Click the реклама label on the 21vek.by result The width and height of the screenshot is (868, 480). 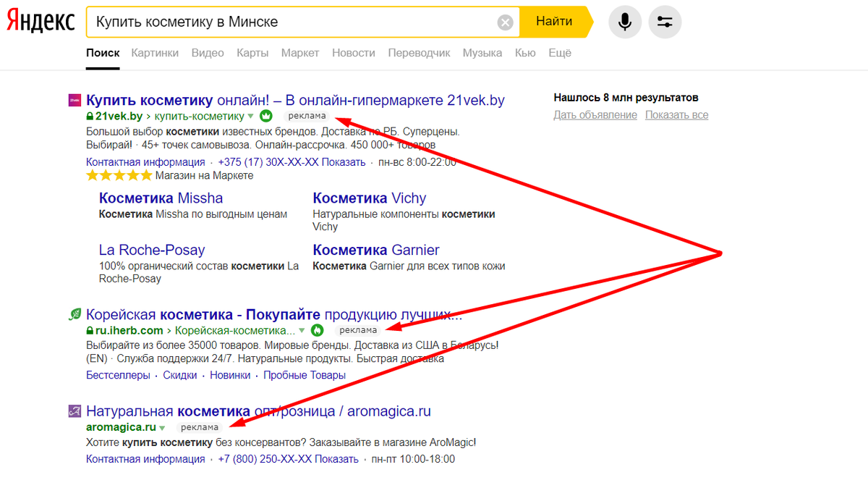(x=307, y=116)
